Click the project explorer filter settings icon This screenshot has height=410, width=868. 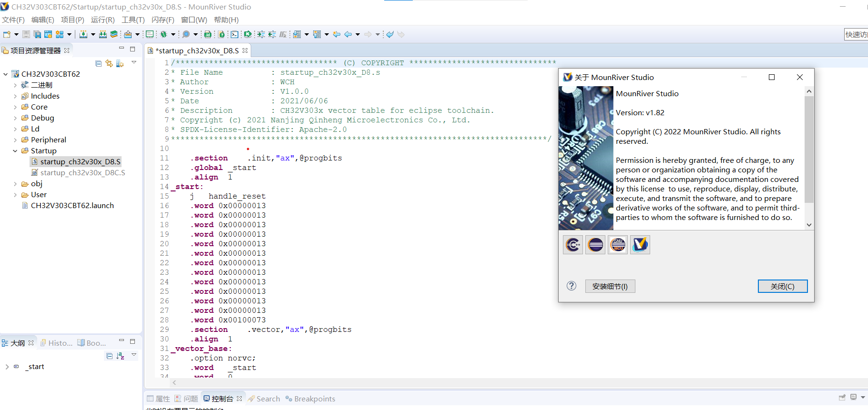pyautogui.click(x=120, y=63)
